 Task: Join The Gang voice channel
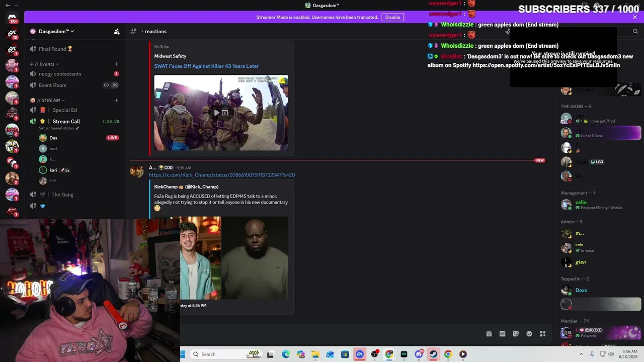tap(74, 195)
